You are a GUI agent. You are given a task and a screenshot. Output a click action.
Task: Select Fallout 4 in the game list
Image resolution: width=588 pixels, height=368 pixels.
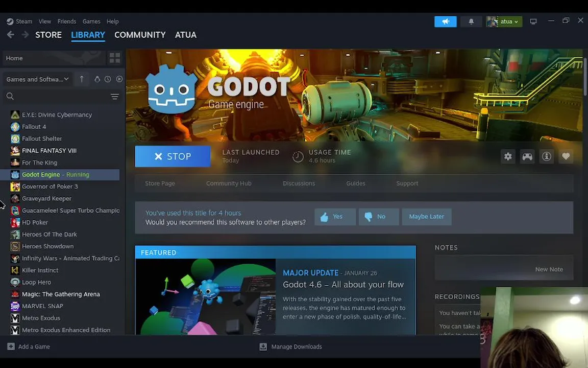(x=61, y=127)
